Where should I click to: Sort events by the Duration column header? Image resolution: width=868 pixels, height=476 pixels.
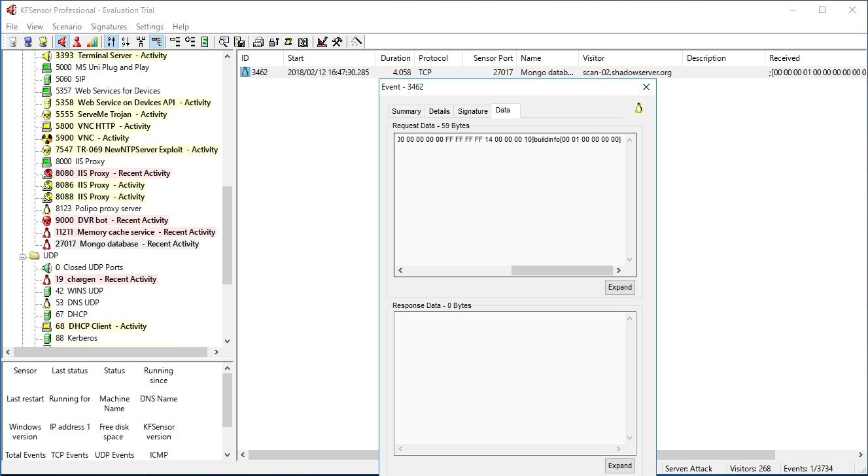pyautogui.click(x=395, y=58)
